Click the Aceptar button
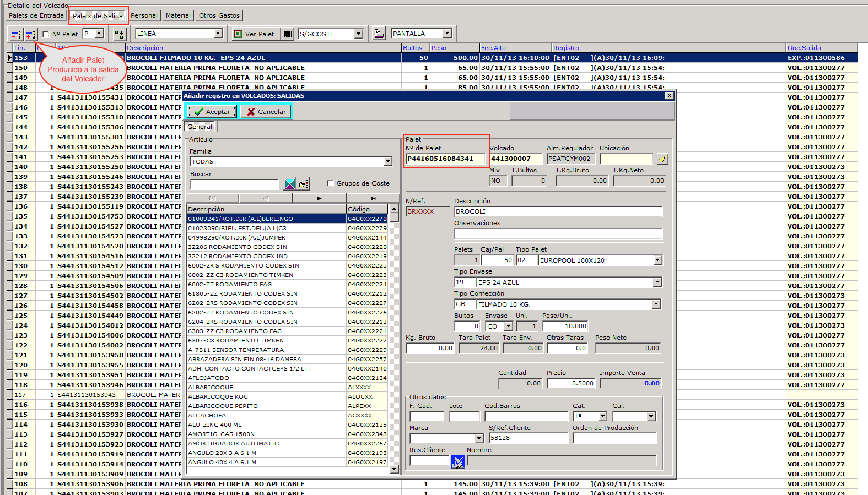 point(212,112)
